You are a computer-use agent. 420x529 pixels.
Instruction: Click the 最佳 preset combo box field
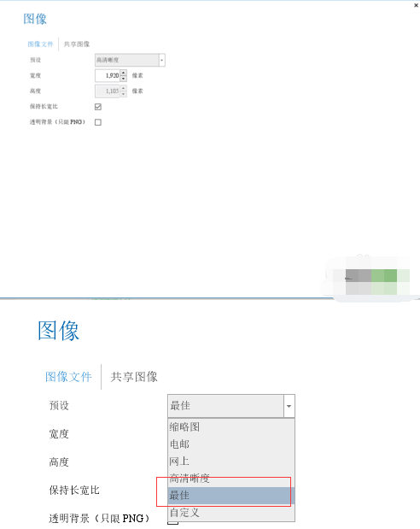click(x=225, y=406)
